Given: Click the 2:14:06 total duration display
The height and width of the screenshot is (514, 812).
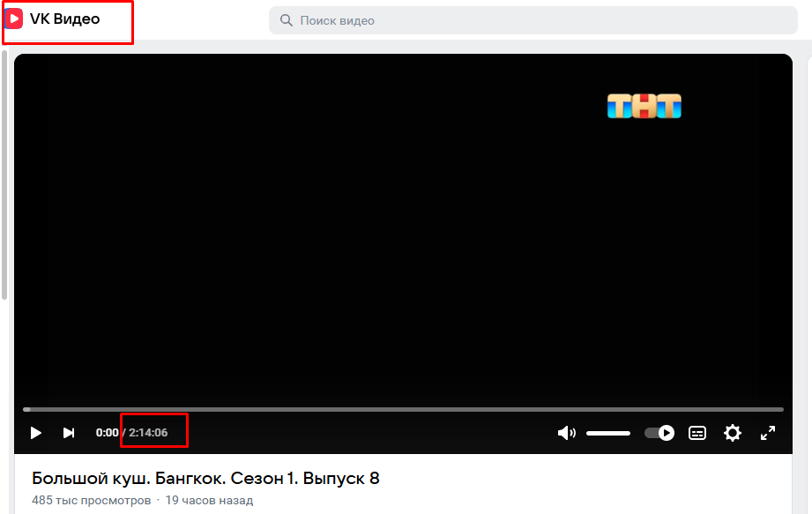Looking at the screenshot, I should pyautogui.click(x=148, y=433).
